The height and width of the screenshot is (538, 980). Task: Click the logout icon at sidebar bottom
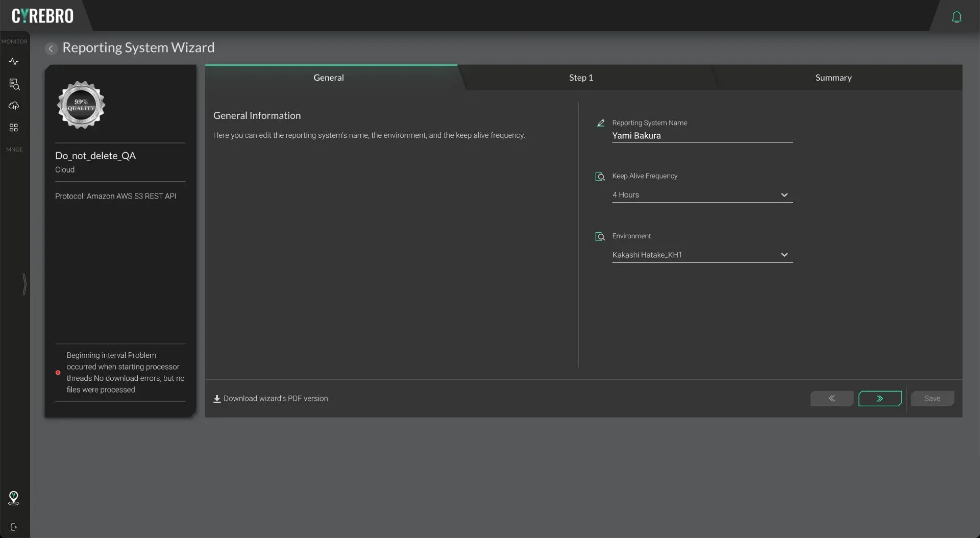coord(14,527)
